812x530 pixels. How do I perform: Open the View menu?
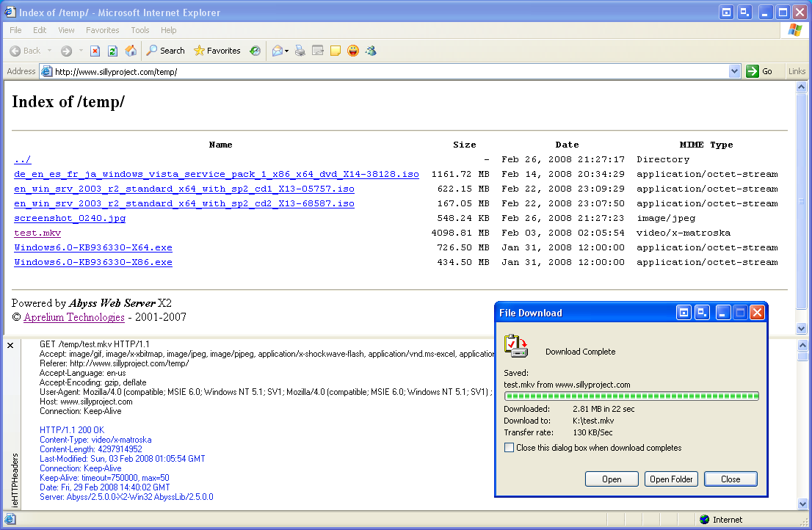point(66,30)
